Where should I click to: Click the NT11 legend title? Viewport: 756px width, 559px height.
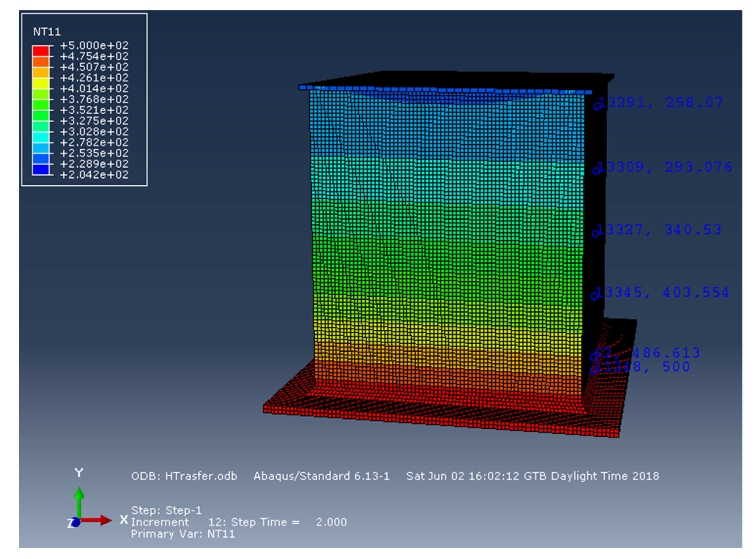click(47, 32)
